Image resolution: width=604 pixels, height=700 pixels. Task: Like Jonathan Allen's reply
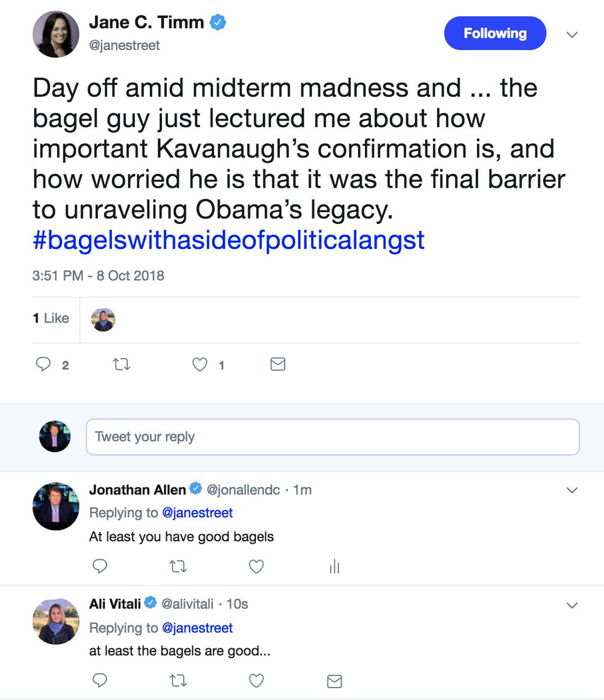(x=256, y=566)
